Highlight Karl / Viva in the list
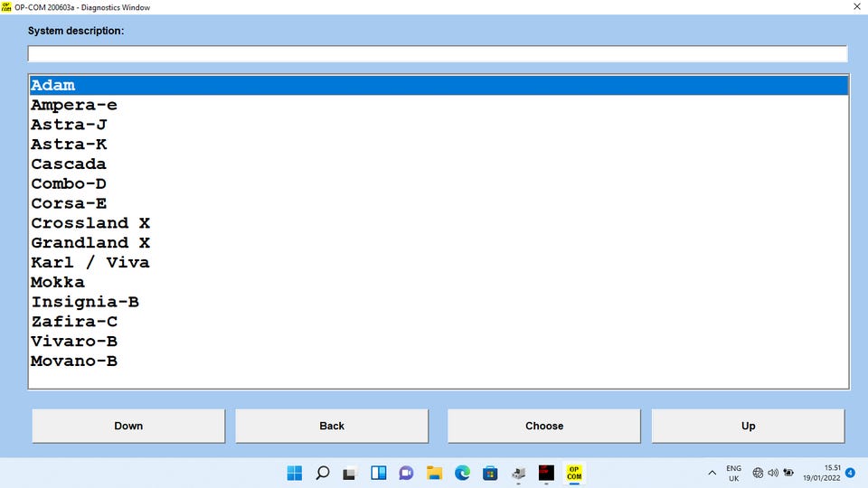The image size is (868, 488). point(439,263)
